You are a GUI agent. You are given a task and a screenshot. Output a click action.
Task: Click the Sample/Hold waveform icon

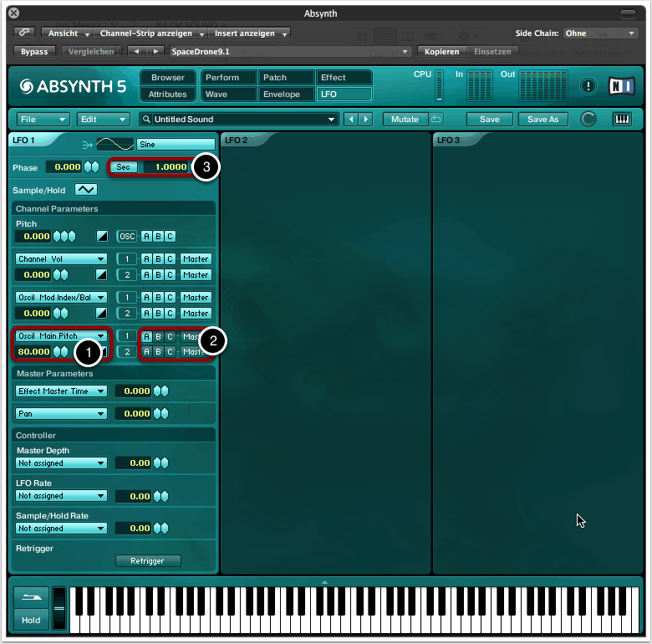click(x=85, y=190)
